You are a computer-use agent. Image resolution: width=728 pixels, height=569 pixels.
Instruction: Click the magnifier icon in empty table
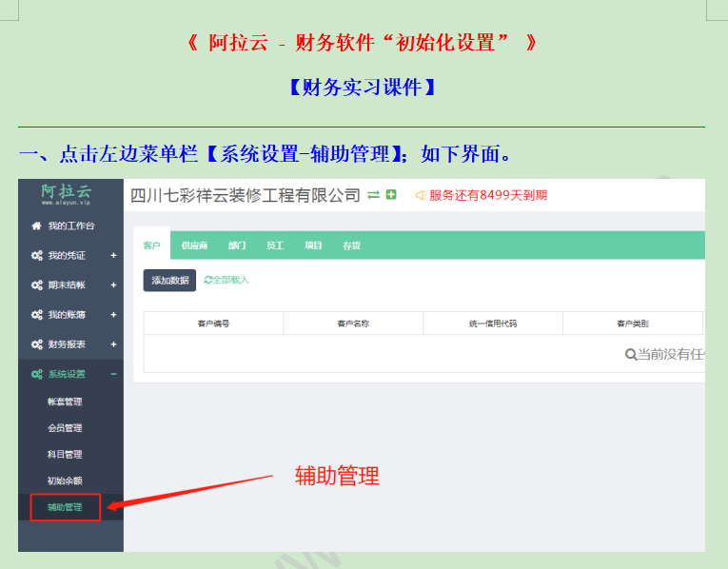(631, 355)
